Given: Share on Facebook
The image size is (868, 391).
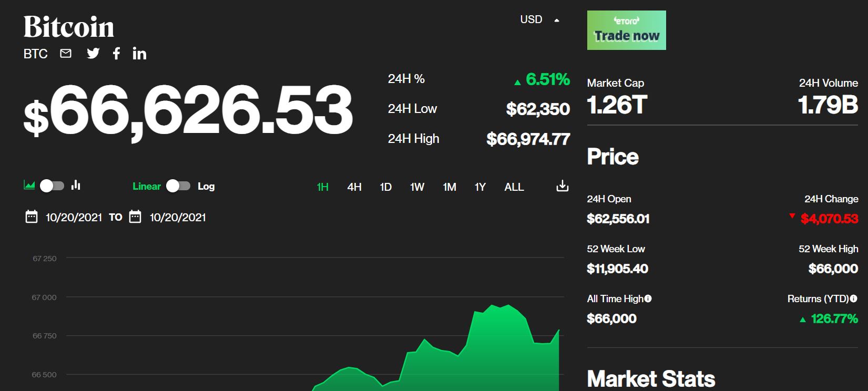Looking at the screenshot, I should 116,54.
